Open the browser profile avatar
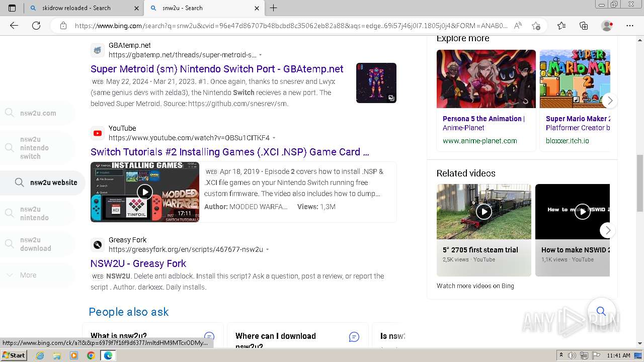Screen dimensions: 644x362 [607, 26]
